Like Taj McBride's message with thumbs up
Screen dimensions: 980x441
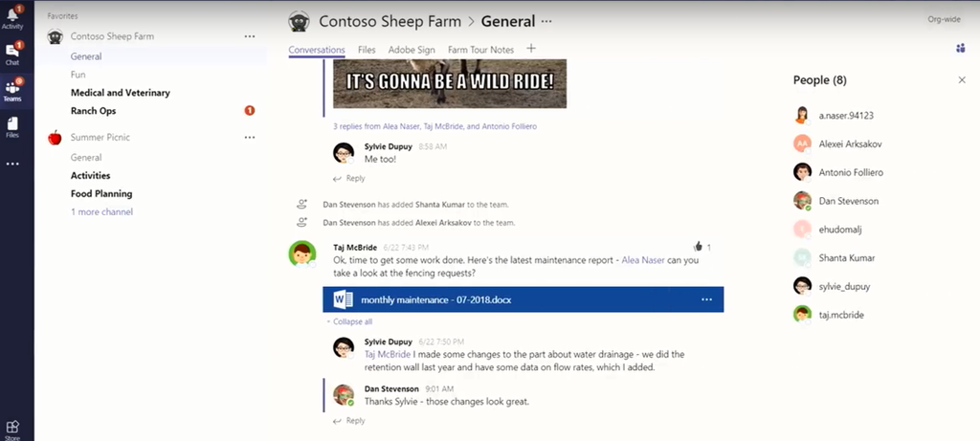(698, 247)
